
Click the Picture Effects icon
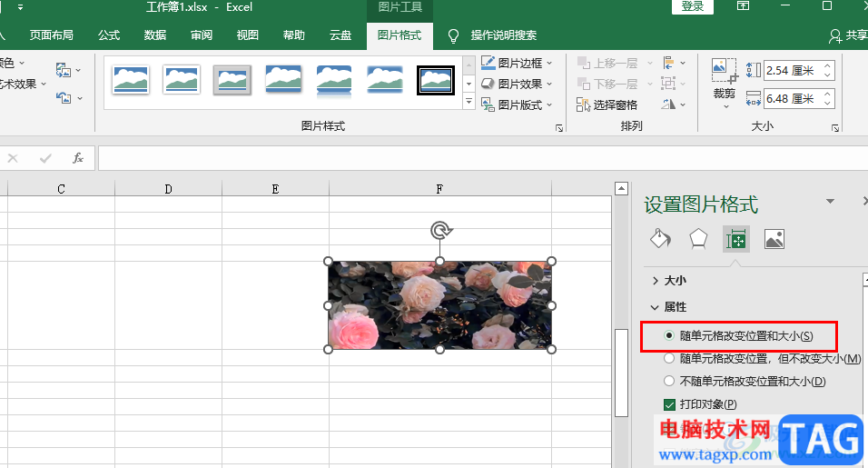click(488, 84)
